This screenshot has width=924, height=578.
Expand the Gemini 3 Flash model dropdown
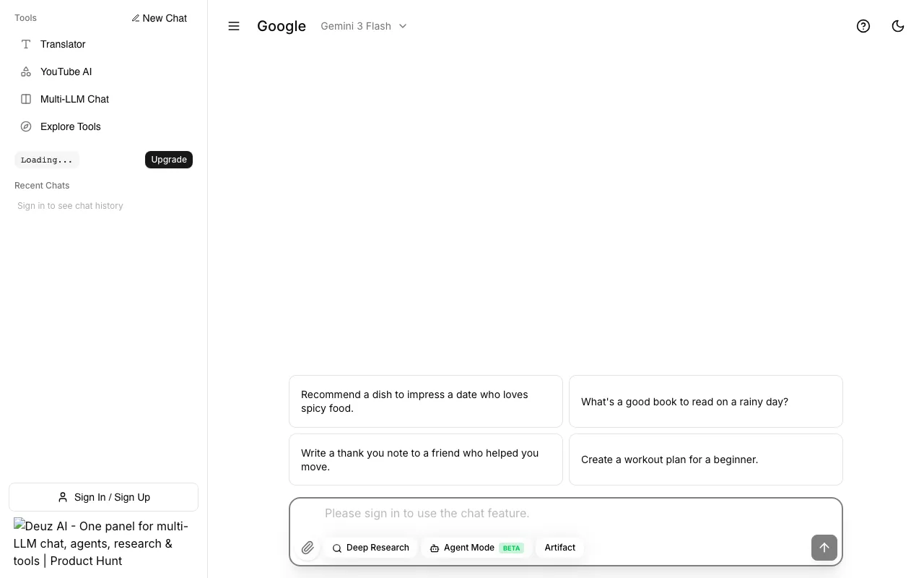[x=364, y=26]
